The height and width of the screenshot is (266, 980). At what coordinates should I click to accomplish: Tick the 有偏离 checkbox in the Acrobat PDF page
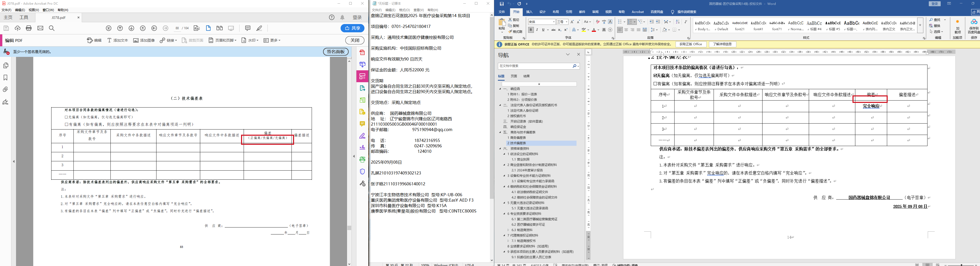pyautogui.click(x=66, y=125)
